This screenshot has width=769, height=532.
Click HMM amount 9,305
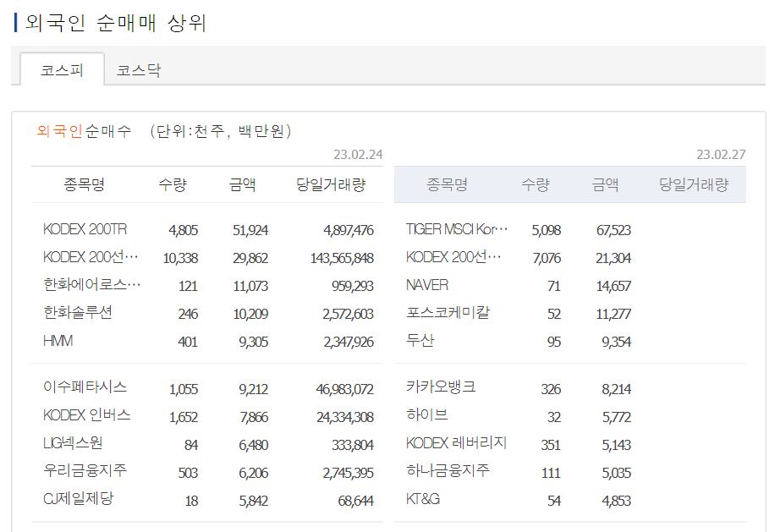pos(254,342)
